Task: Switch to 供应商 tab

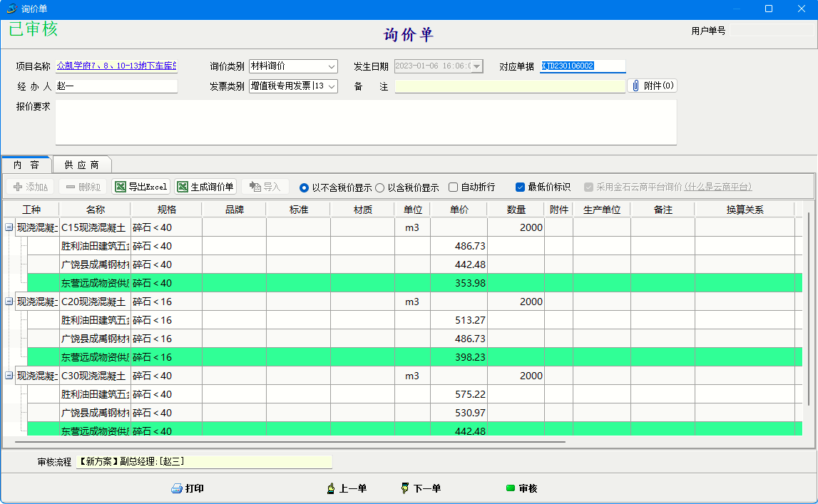Action: [81, 165]
